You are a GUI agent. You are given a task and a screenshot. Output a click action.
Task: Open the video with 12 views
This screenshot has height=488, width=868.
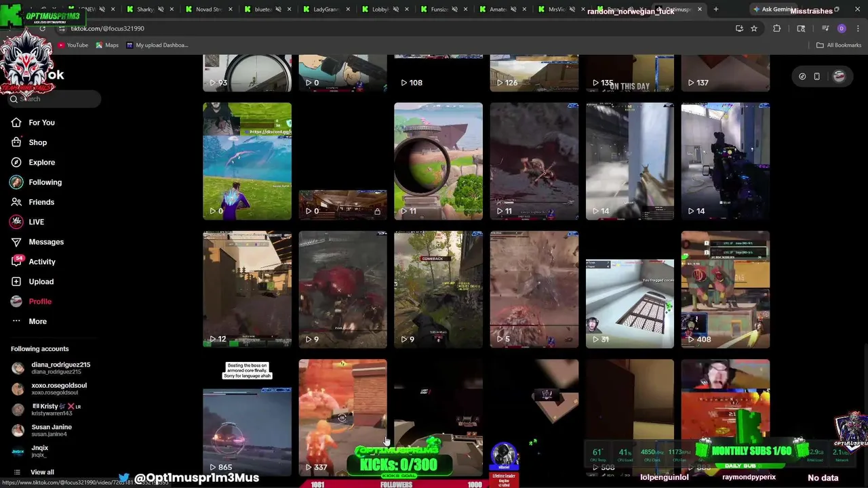[x=247, y=289]
